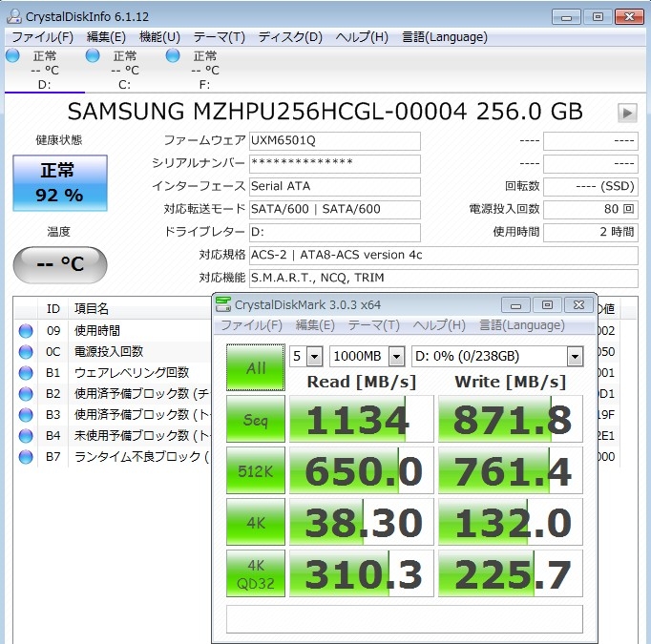Screen dimensions: 651x644
Task: Select the B2 使用済予備ブロック数 row
Action: coord(113,393)
